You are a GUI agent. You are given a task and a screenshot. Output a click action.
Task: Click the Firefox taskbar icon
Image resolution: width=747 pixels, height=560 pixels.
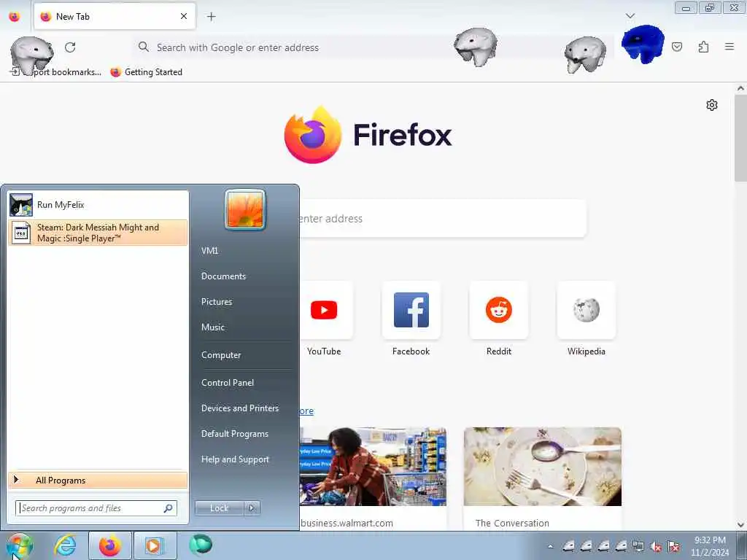[110, 545]
